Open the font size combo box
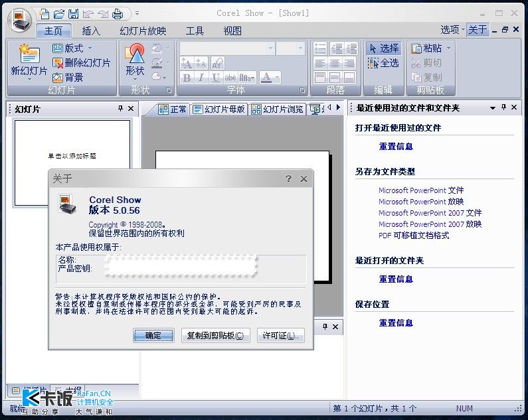The image size is (528, 420). click(x=290, y=48)
